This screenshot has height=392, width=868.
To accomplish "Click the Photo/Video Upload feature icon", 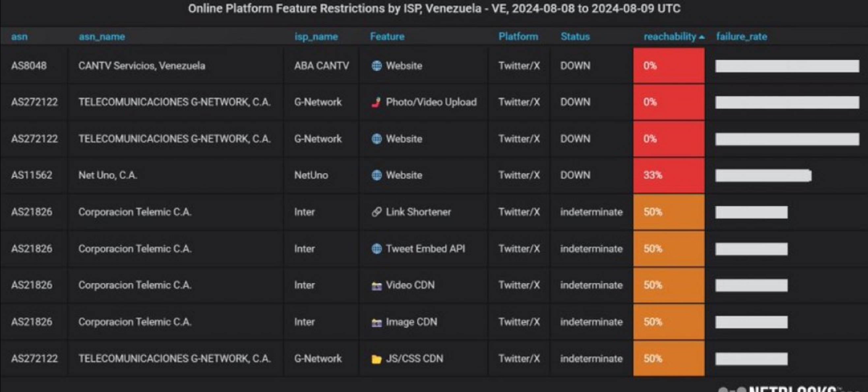I will (x=376, y=102).
